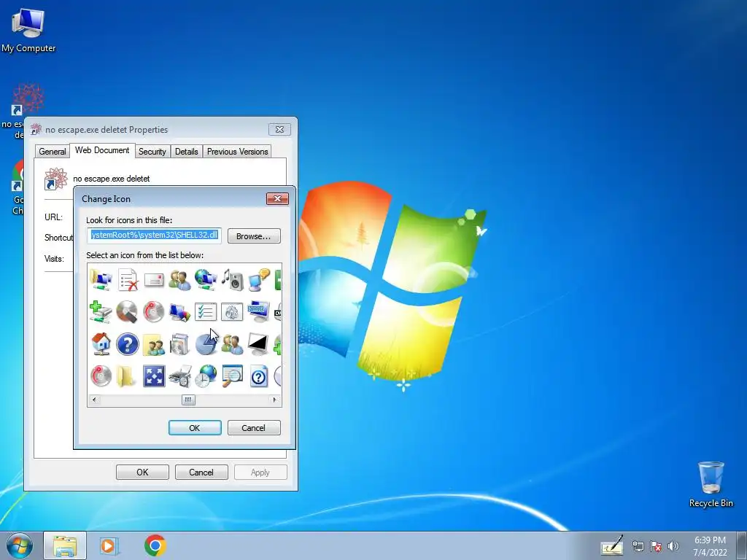Select the monitor with color palette icon

[179, 312]
